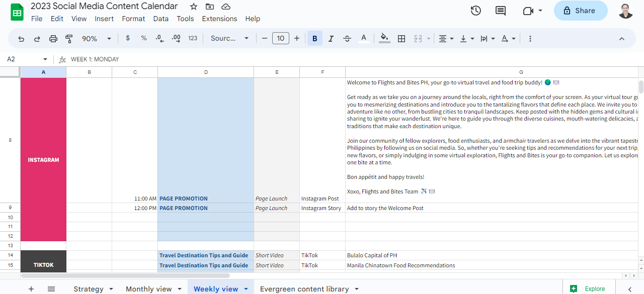Format cell as currency

click(128, 38)
